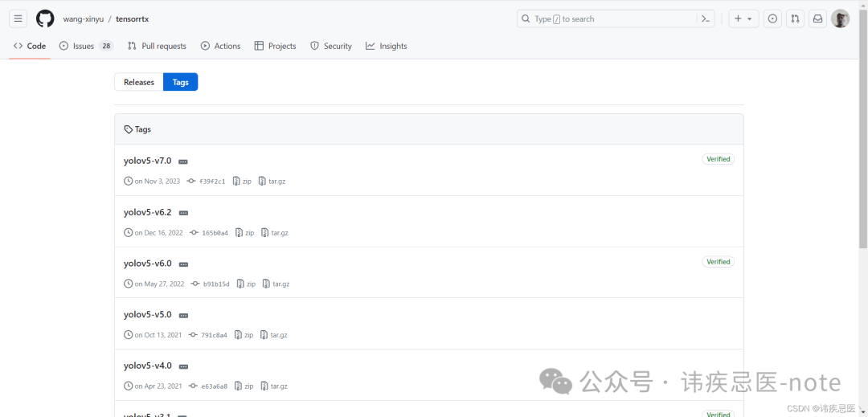This screenshot has width=868, height=417.
Task: Switch to the Releases view
Action: 139,82
